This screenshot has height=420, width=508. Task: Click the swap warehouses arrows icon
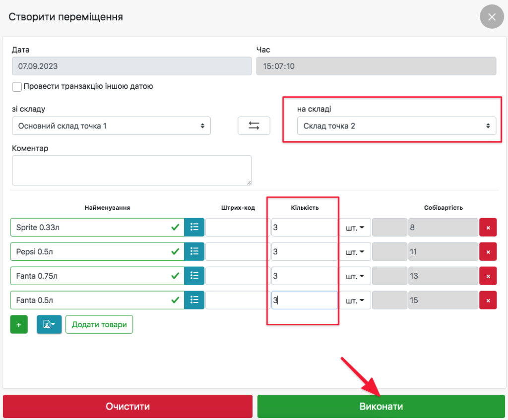[x=254, y=126]
